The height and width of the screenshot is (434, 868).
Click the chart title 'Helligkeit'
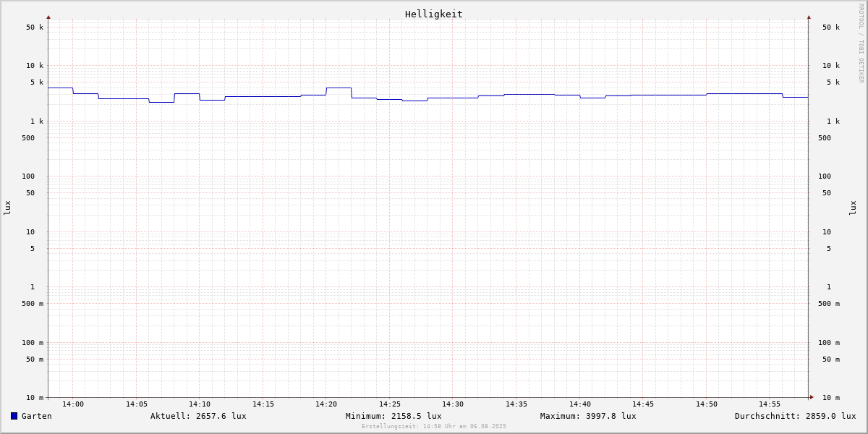click(434, 14)
